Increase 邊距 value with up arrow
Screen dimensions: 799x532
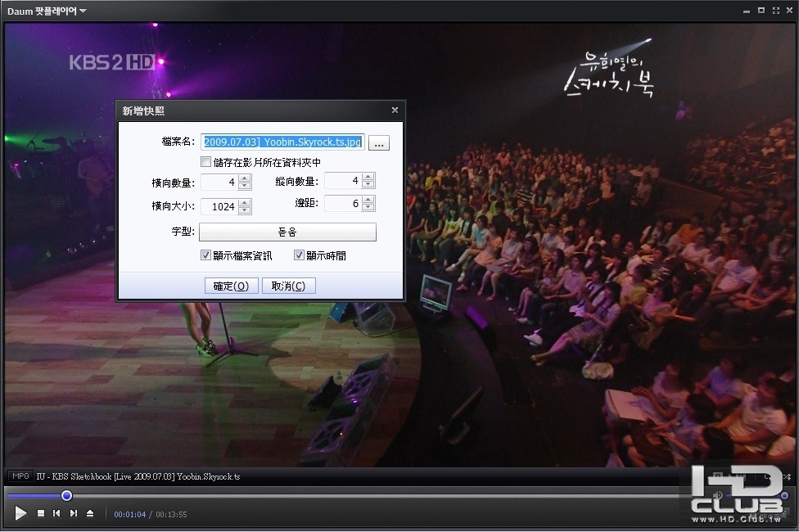pos(368,200)
